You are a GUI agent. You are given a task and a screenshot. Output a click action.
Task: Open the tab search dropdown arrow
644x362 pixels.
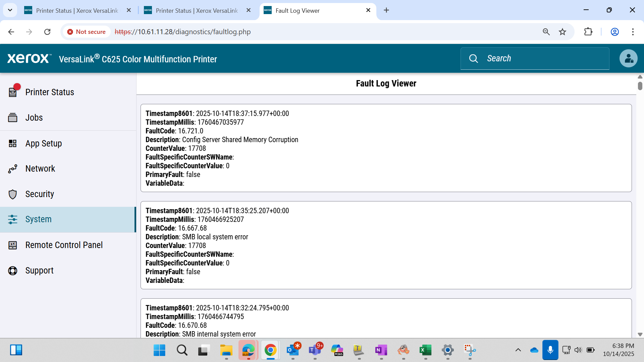10,10
